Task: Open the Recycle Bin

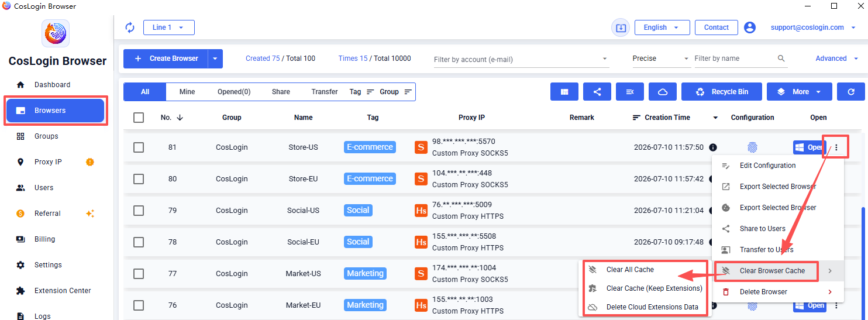Action: (722, 92)
